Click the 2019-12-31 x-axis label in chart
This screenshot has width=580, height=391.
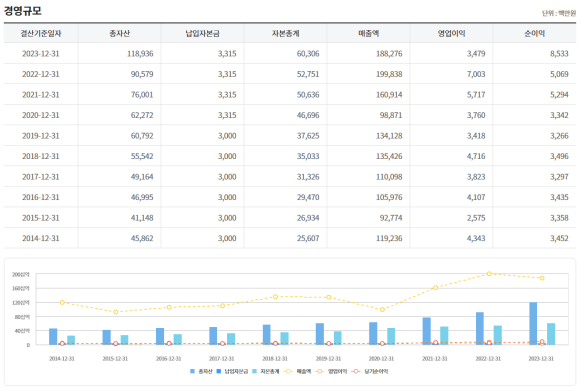(x=328, y=358)
